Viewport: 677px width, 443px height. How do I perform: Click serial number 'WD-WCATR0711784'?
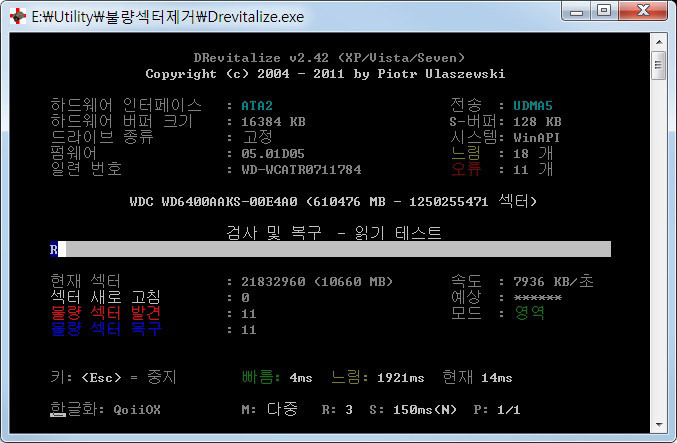coord(301,170)
